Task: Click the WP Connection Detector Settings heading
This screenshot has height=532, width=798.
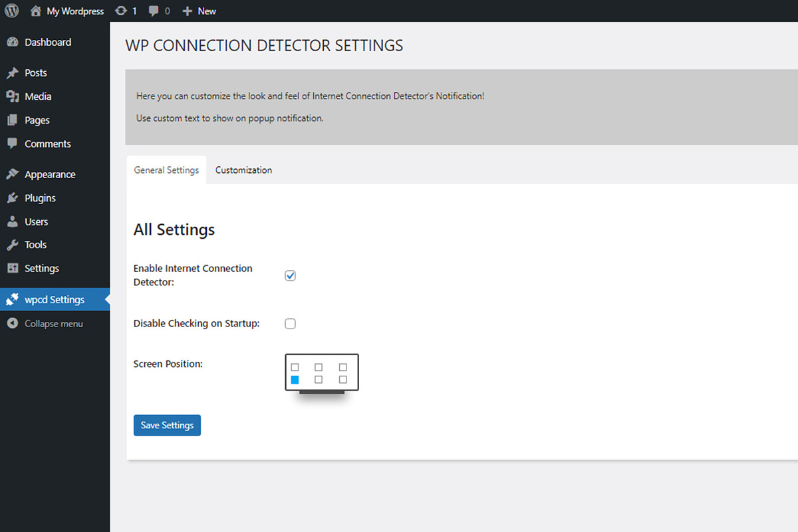Action: click(264, 45)
